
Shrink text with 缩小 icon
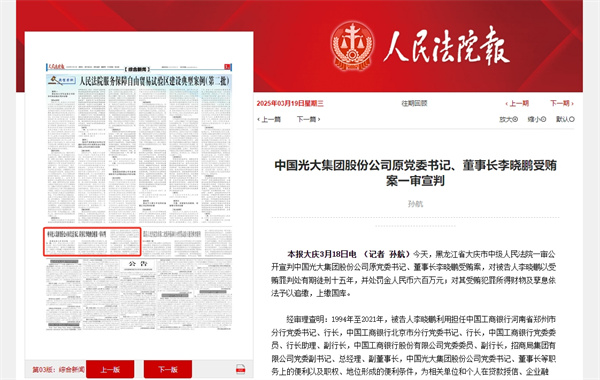tap(536, 119)
